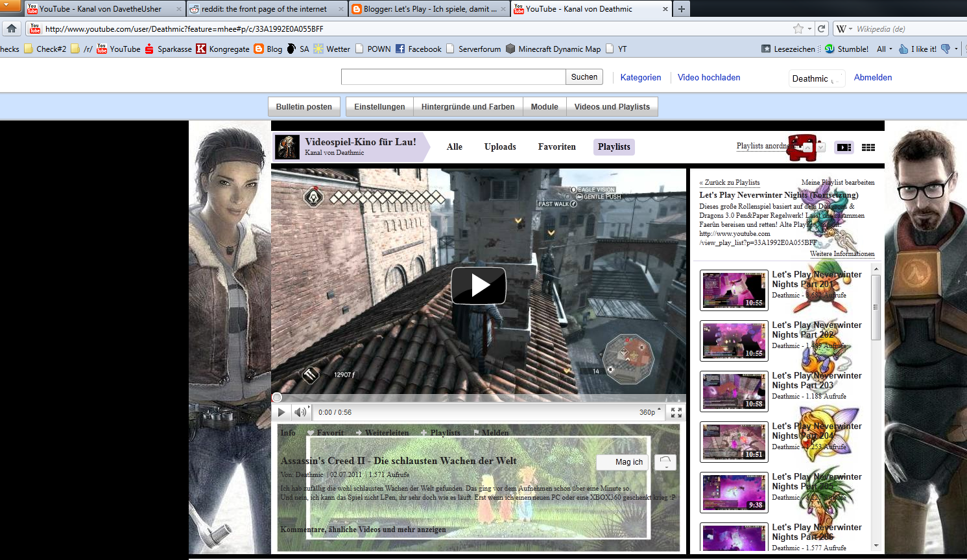Click the video seek bar handle
Screen dimensions: 967x560
(278, 397)
